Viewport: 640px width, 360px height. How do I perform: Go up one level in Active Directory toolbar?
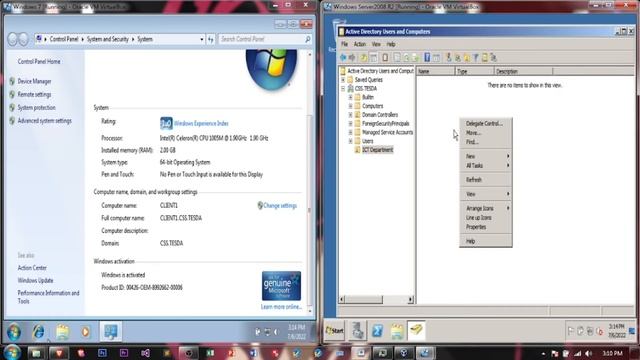(x=363, y=58)
